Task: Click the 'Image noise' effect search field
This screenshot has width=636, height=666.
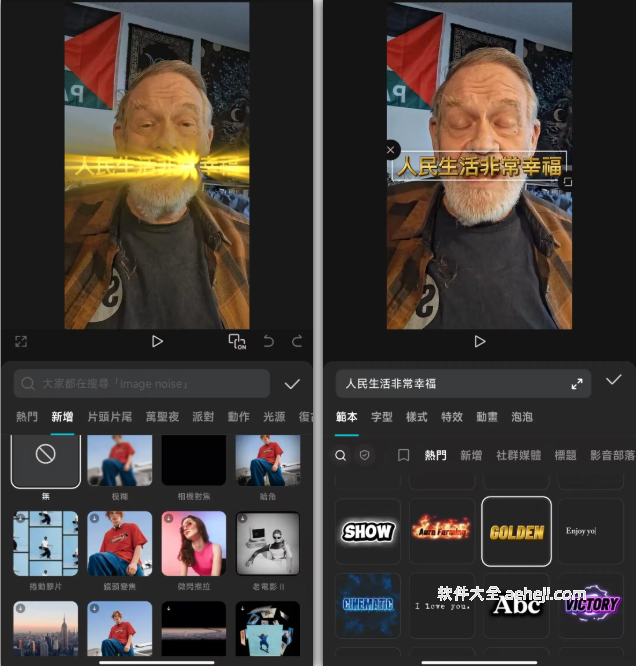Action: pyautogui.click(x=142, y=384)
